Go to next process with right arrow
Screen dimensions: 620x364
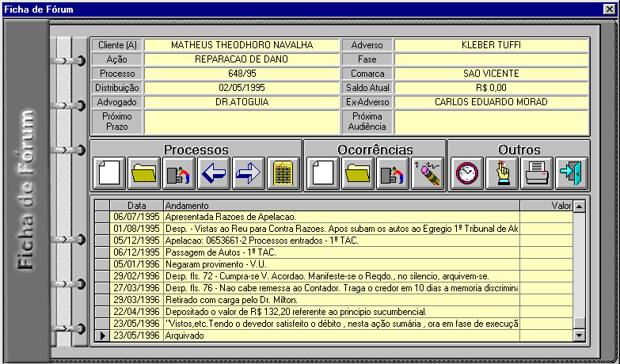click(x=249, y=173)
